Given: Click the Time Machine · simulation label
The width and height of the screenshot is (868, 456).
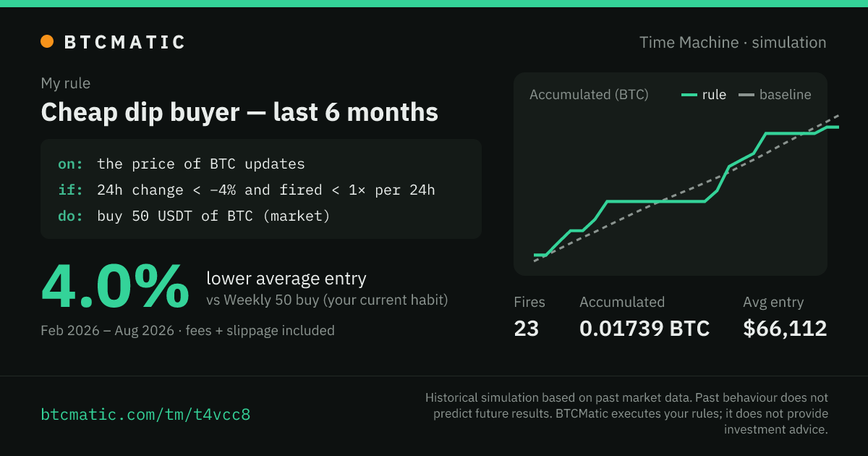Looking at the screenshot, I should [x=733, y=43].
